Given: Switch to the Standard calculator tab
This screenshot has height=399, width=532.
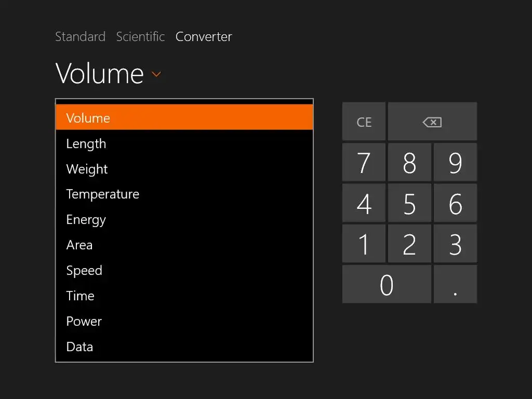Looking at the screenshot, I should click(x=80, y=37).
